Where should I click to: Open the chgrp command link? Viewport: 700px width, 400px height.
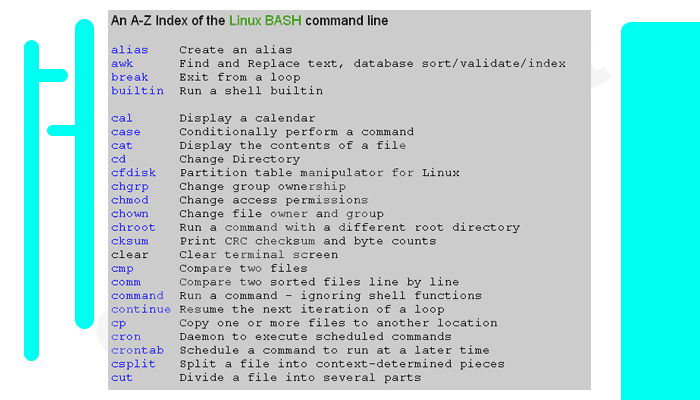[x=129, y=186]
